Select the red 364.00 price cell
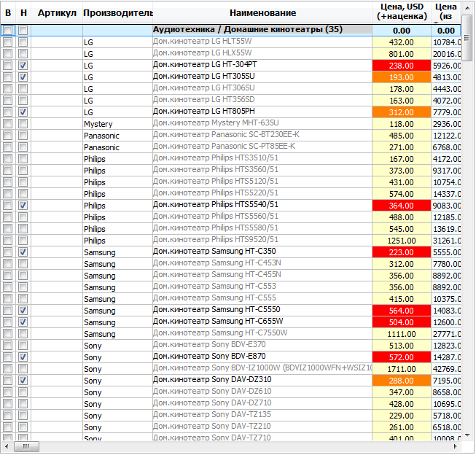The image size is (476, 455). pyautogui.click(x=402, y=206)
